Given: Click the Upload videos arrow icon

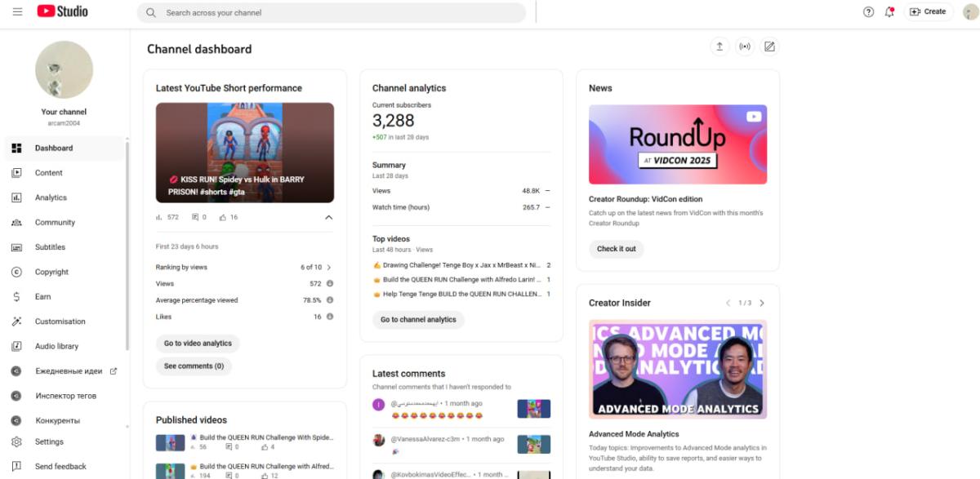Looking at the screenshot, I should click(x=719, y=47).
